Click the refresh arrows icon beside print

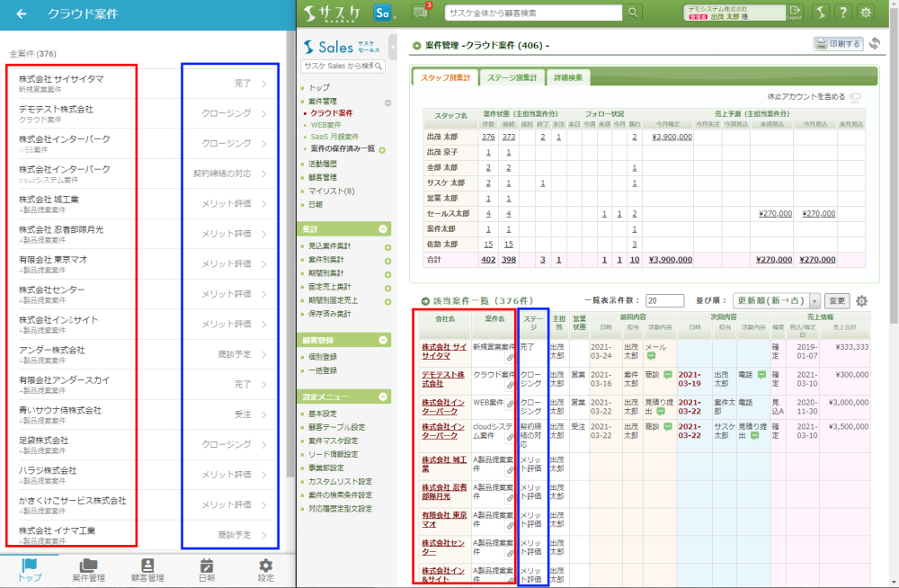(874, 43)
